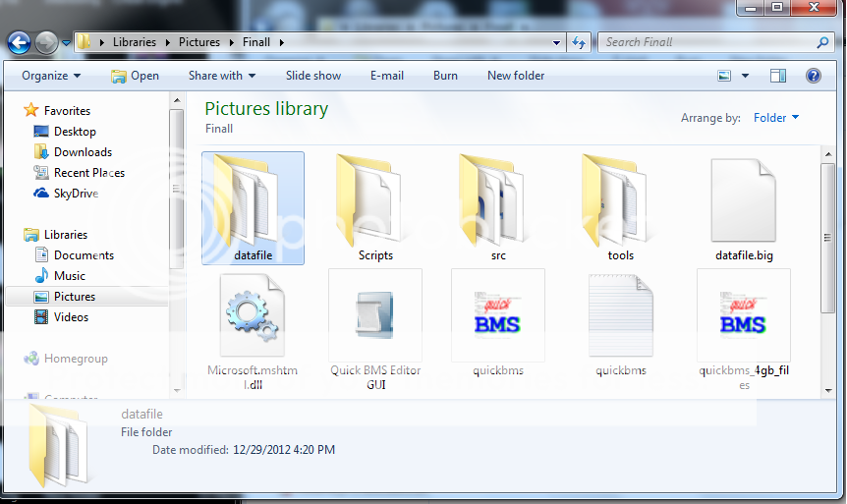Click Slide show in toolbar
This screenshot has width=847, height=504.
313,76
